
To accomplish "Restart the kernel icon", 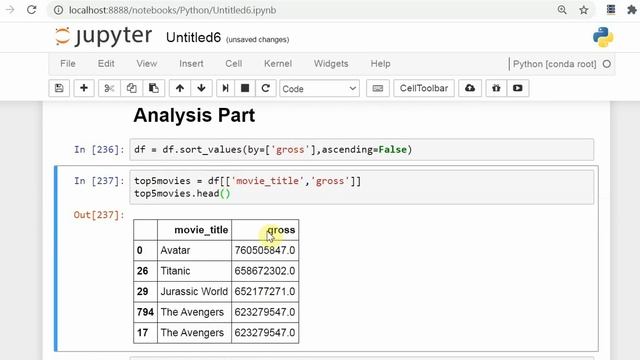I will pos(265,88).
